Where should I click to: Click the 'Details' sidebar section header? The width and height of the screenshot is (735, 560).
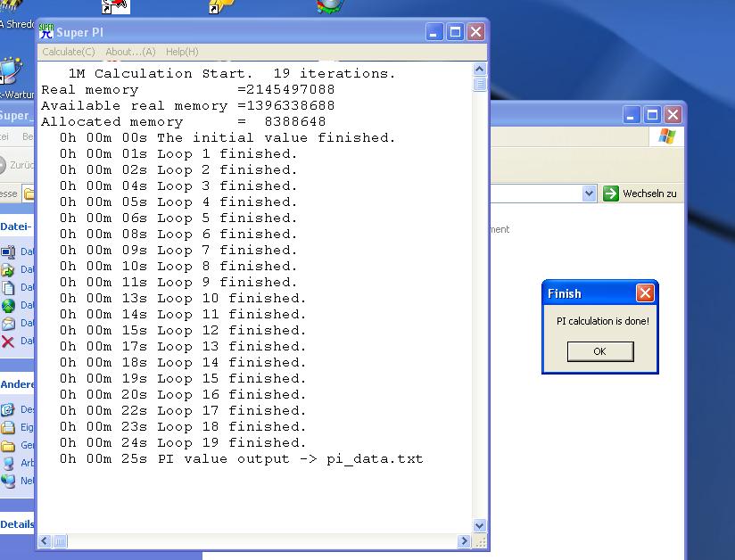17,524
